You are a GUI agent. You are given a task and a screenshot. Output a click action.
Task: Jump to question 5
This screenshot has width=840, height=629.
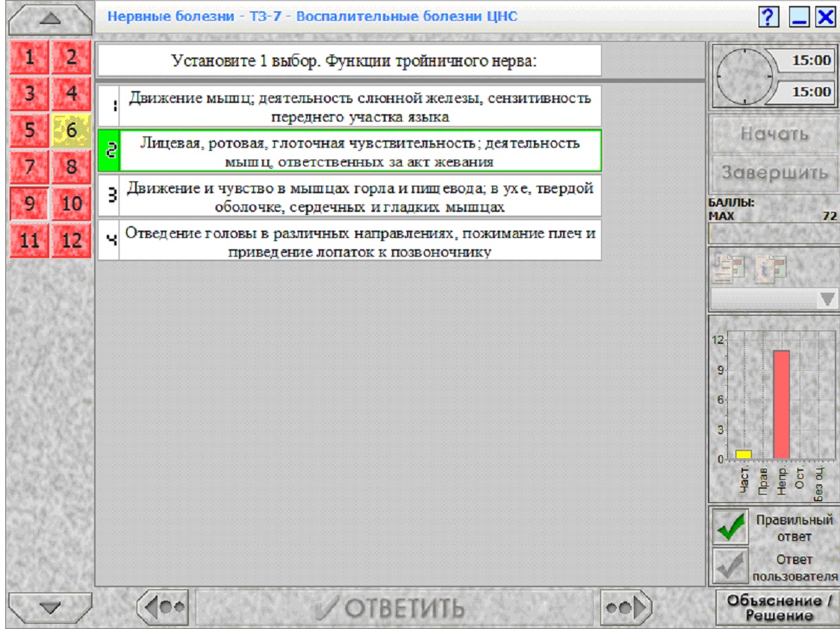tap(29, 130)
